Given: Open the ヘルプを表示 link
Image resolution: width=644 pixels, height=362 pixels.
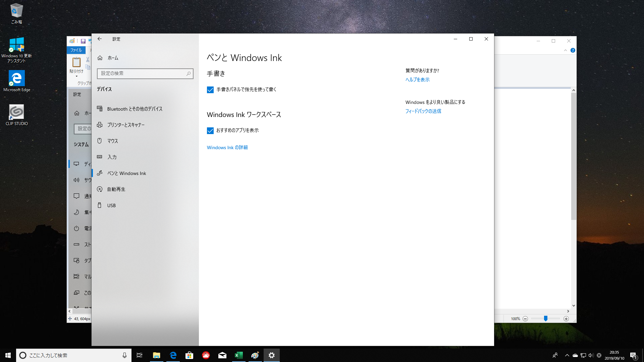Looking at the screenshot, I should click(x=418, y=80).
